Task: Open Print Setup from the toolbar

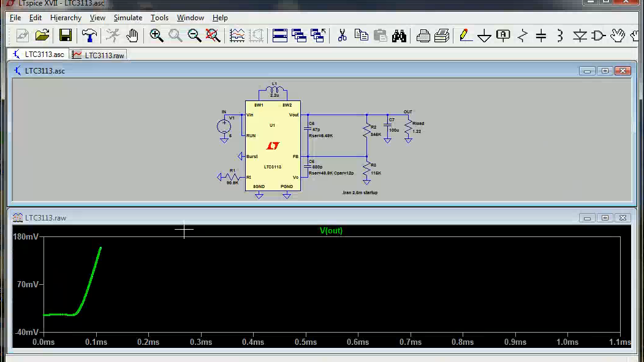Action: tap(423, 36)
